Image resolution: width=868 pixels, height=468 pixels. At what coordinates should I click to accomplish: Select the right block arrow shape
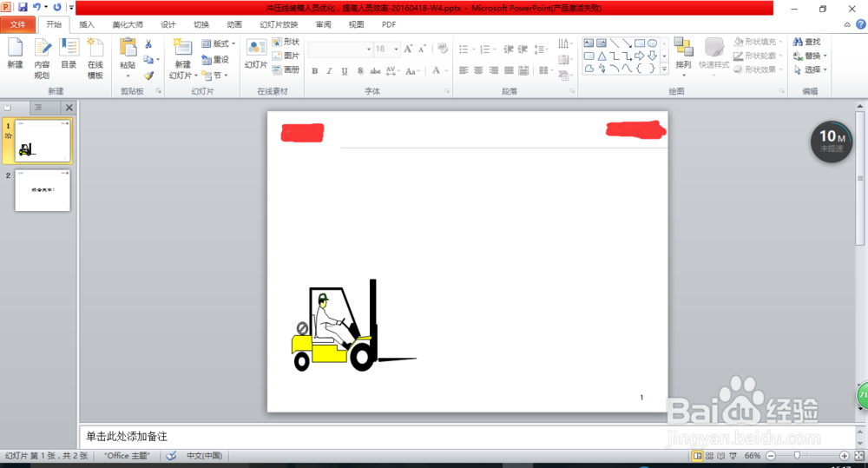point(640,56)
